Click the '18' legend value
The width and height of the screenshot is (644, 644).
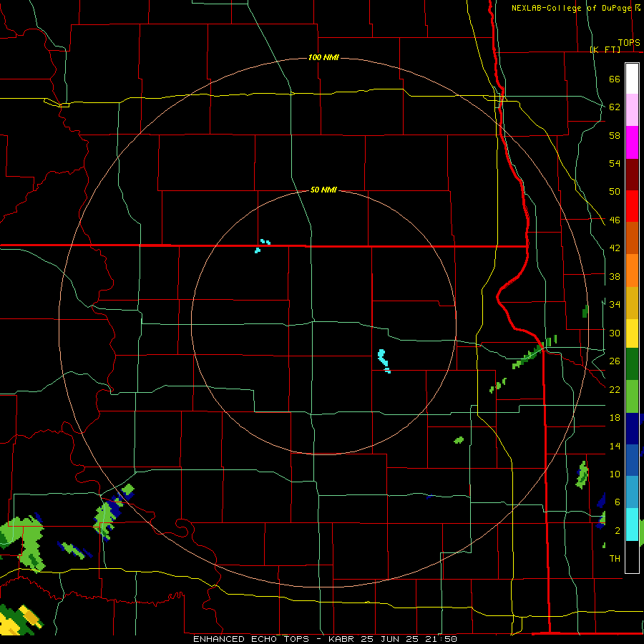(x=615, y=418)
